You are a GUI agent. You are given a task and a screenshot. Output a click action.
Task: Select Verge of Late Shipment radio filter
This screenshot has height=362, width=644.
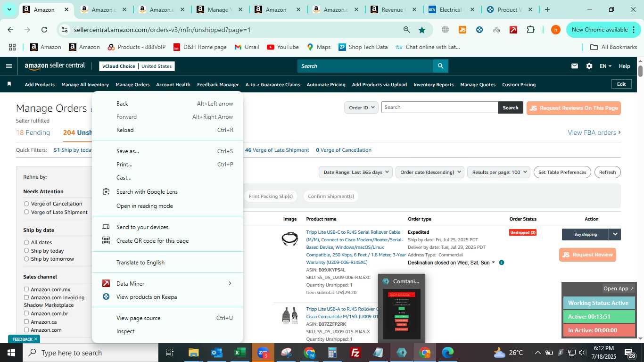tap(26, 212)
